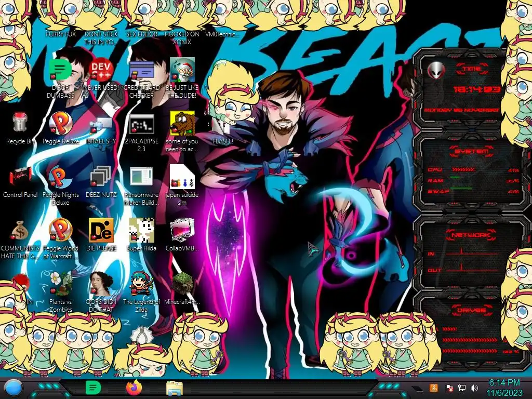The width and height of the screenshot is (532, 399).
Task: Select the 'DONT STICK THIS IN YO...' label
Action: coord(101,37)
